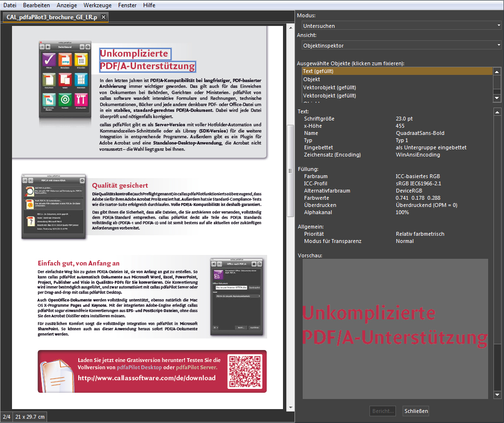Screen dimensions: 504x423
Task: Click the properties panel scroll down arrow
Action: (x=497, y=395)
